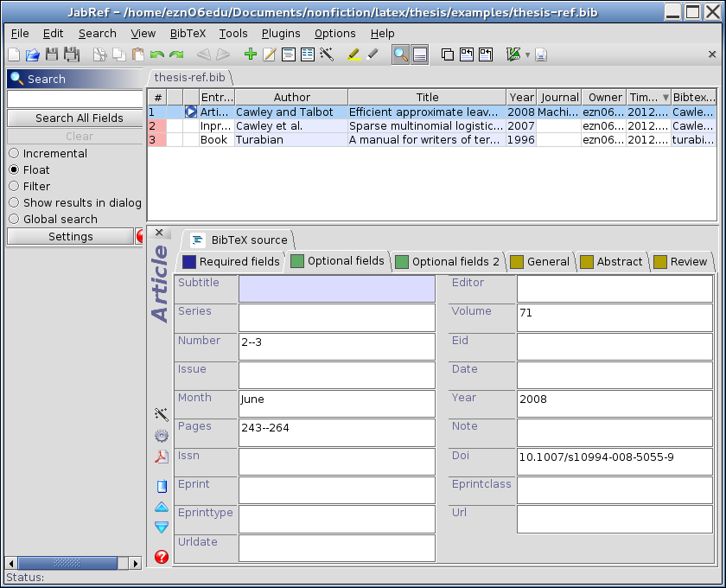
Task: Click the yellow highlighter Mark entries icon
Action: click(x=353, y=54)
